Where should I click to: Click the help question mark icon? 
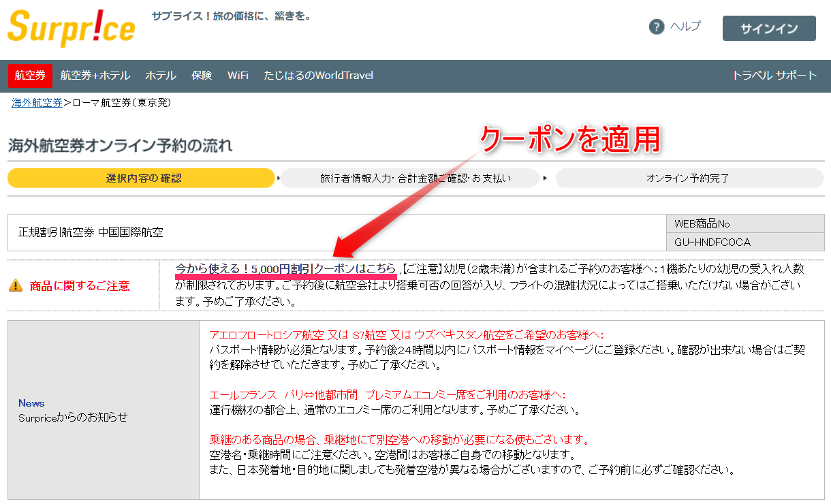(x=657, y=27)
